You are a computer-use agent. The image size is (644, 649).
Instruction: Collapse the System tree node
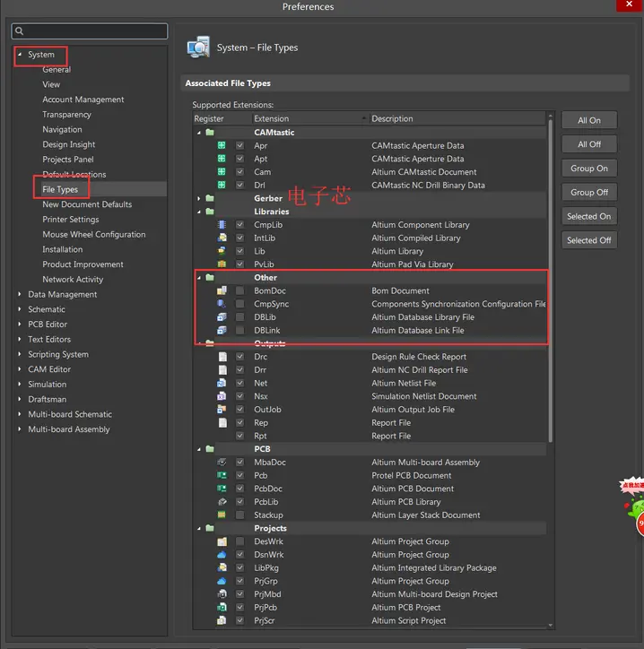tap(20, 54)
